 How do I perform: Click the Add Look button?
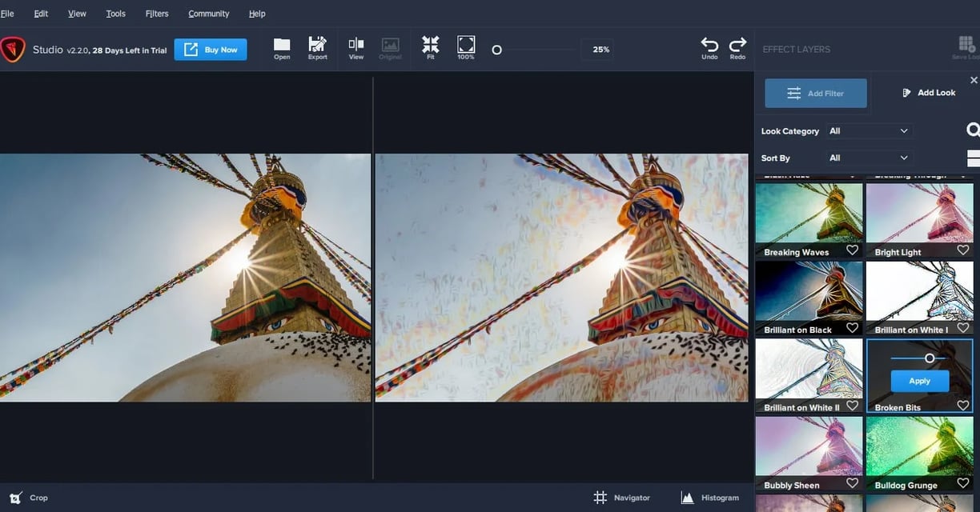[928, 93]
